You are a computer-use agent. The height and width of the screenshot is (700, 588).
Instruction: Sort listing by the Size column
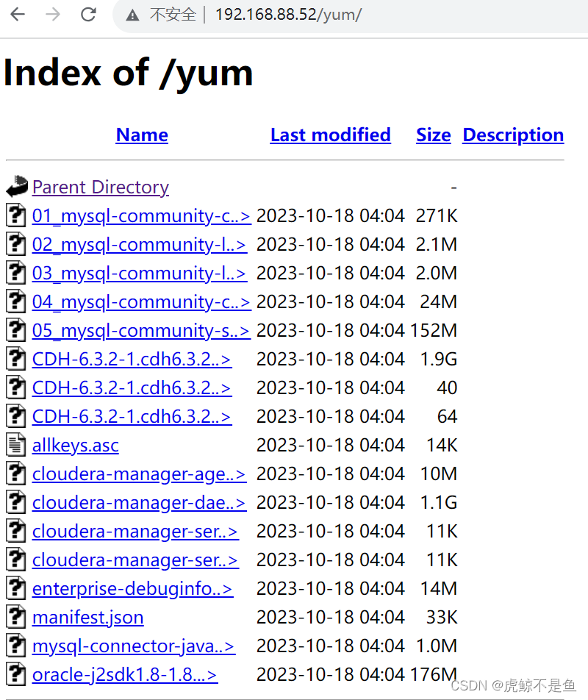point(434,135)
